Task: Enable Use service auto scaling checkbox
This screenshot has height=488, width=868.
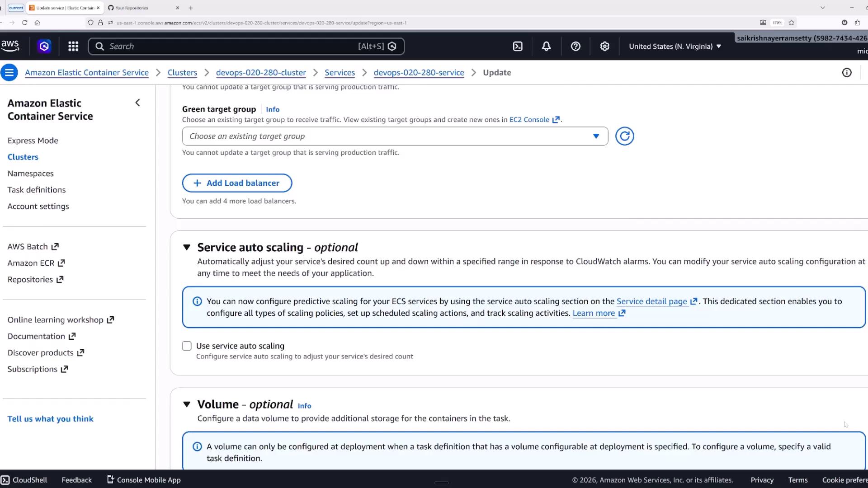Action: click(x=187, y=346)
